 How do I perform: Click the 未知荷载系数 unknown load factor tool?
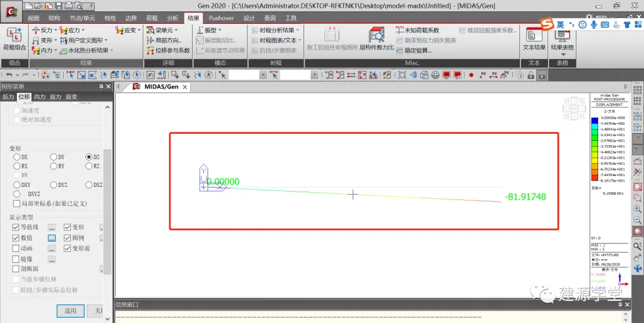pyautogui.click(x=417, y=30)
